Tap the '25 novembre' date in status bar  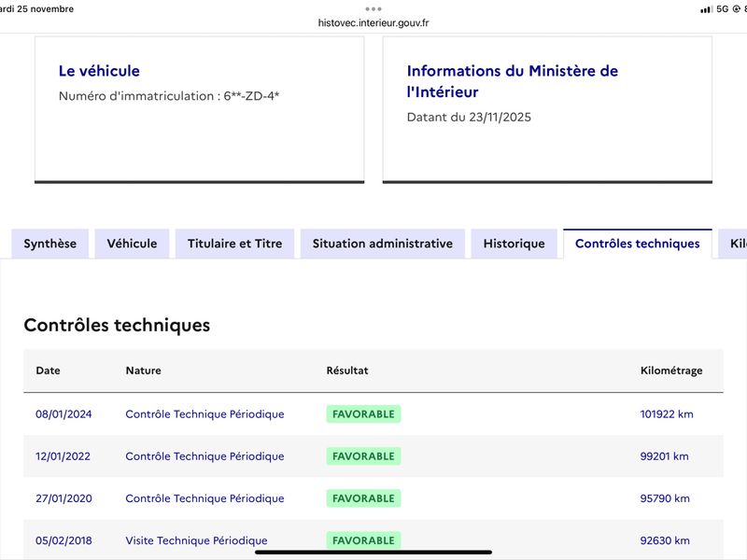pos(45,9)
